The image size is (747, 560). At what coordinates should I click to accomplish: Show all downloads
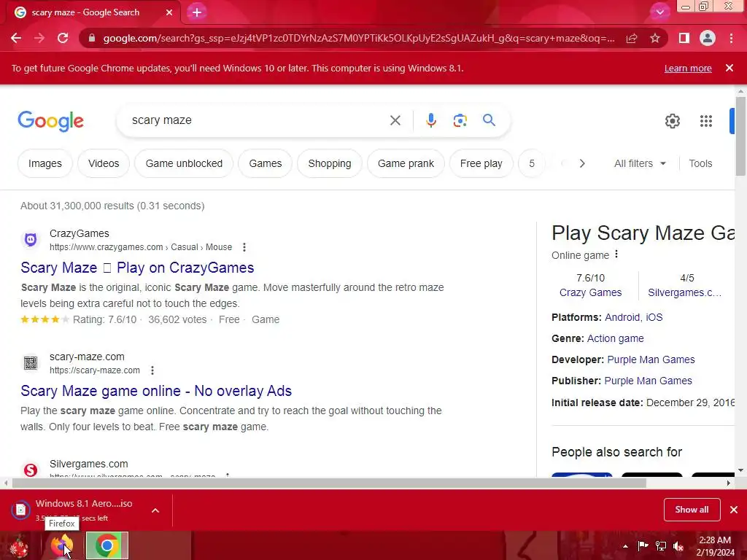point(692,510)
